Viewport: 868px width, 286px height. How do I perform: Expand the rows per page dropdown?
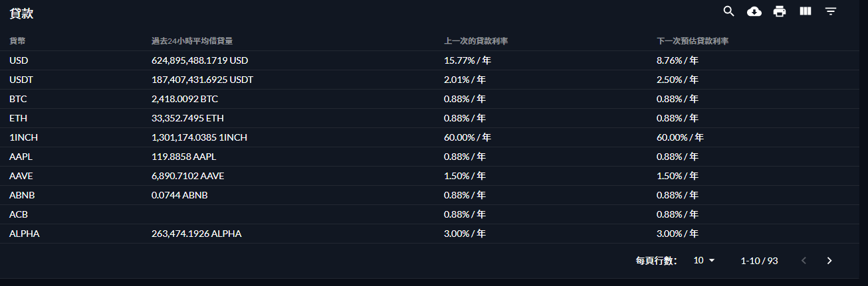click(x=704, y=261)
